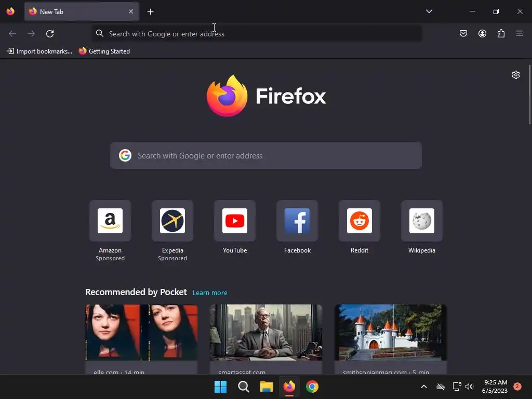Viewport: 532px width, 399px height.
Task: Click the Google logo in search box
Action: click(x=125, y=155)
